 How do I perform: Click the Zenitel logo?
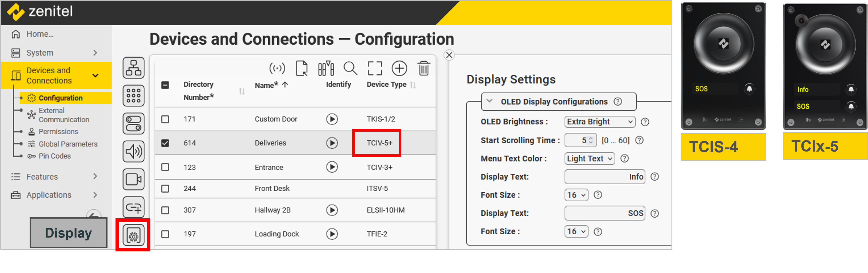point(40,11)
